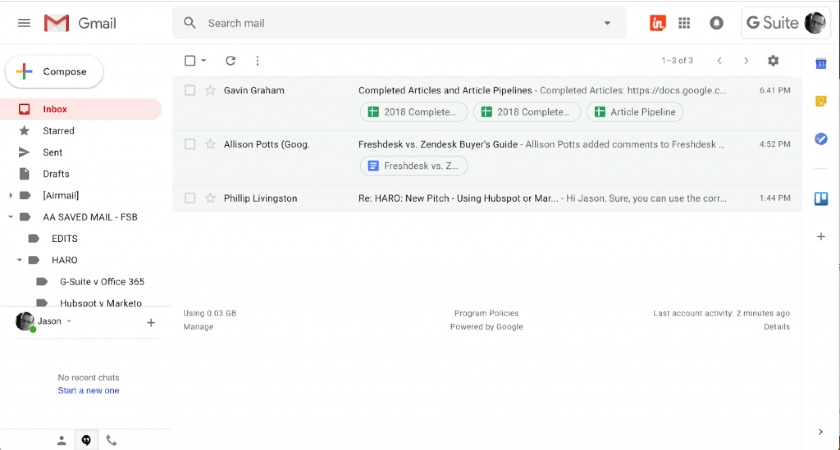
Task: Open the Program Policies link
Action: 486,313
